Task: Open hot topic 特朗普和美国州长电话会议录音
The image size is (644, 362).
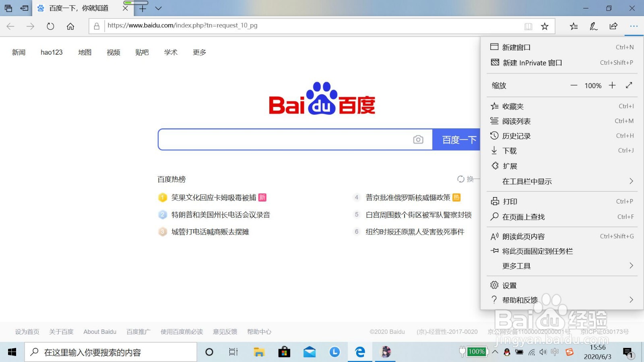Action: [x=221, y=215]
